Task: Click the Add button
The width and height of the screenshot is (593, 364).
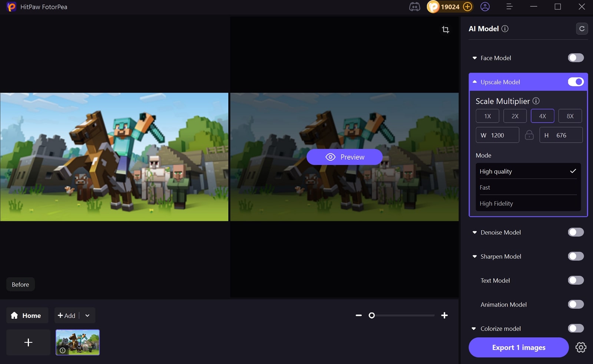Action: pyautogui.click(x=67, y=315)
